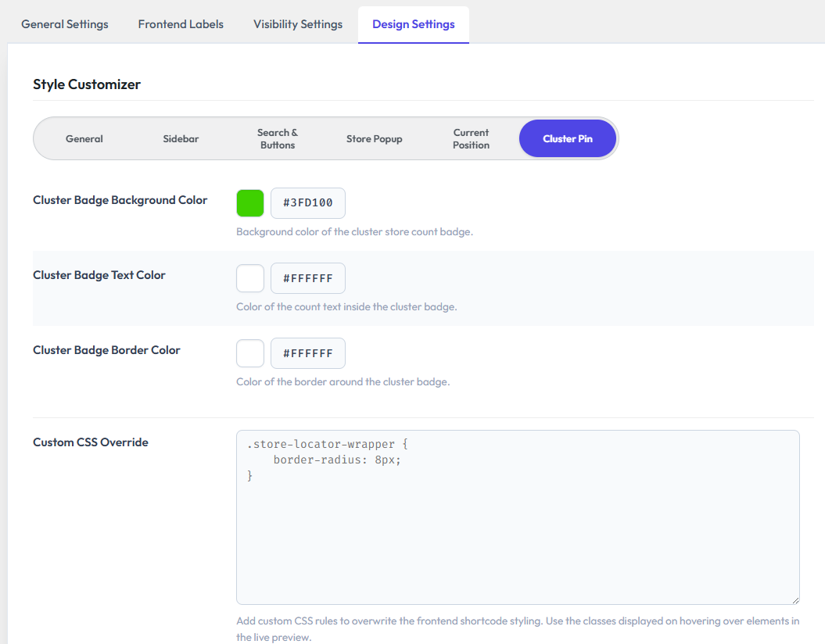Choose the General style section
The image size is (825, 644).
point(84,139)
